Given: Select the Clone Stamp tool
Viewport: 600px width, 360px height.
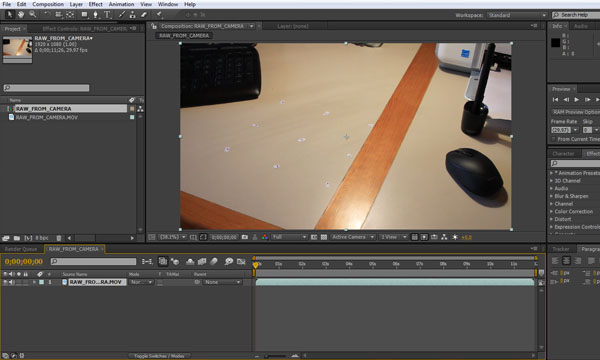Looking at the screenshot, I should 132,15.
